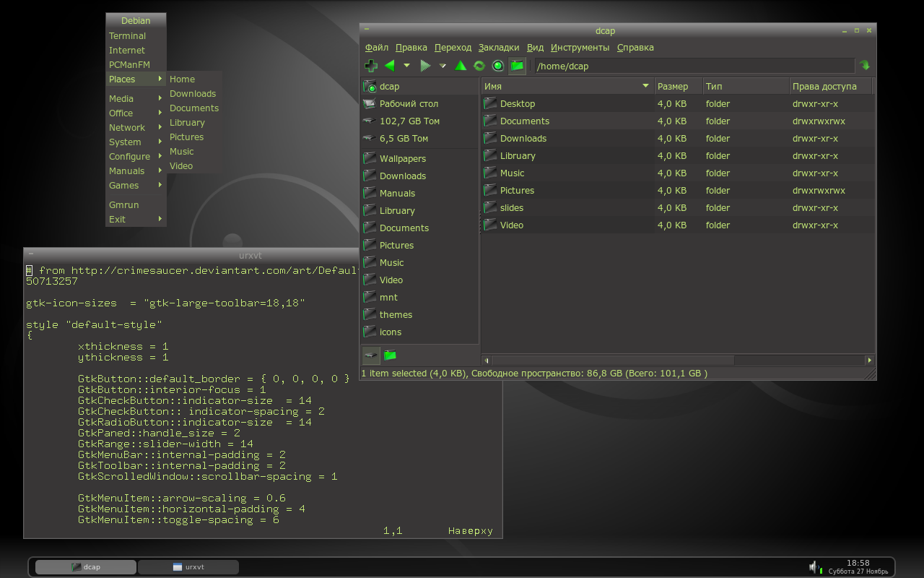
Task: Toggle the folder toolbar button beside Home
Action: pyautogui.click(x=517, y=66)
